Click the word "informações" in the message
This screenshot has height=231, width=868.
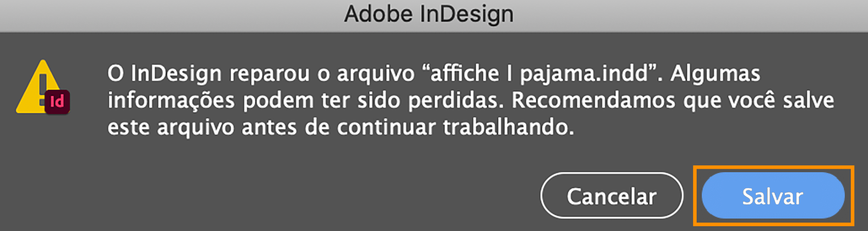pyautogui.click(x=171, y=100)
